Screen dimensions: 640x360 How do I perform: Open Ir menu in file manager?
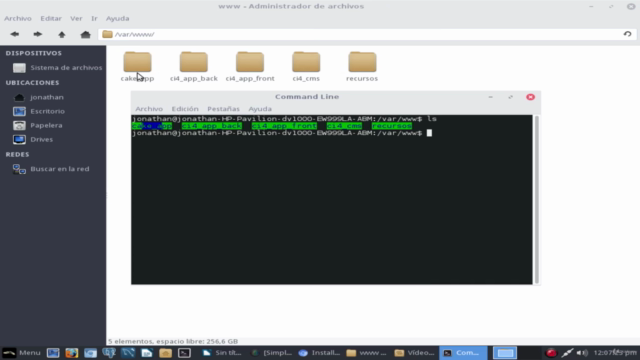(94, 18)
